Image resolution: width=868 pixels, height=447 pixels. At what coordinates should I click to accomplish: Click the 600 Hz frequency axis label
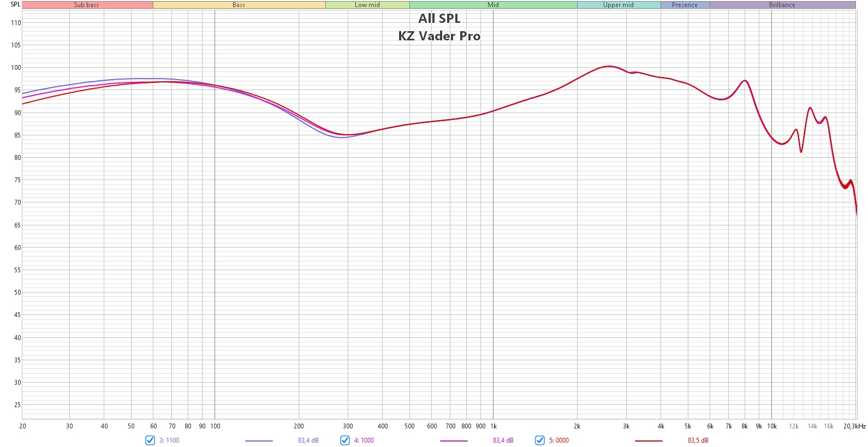coord(432,426)
